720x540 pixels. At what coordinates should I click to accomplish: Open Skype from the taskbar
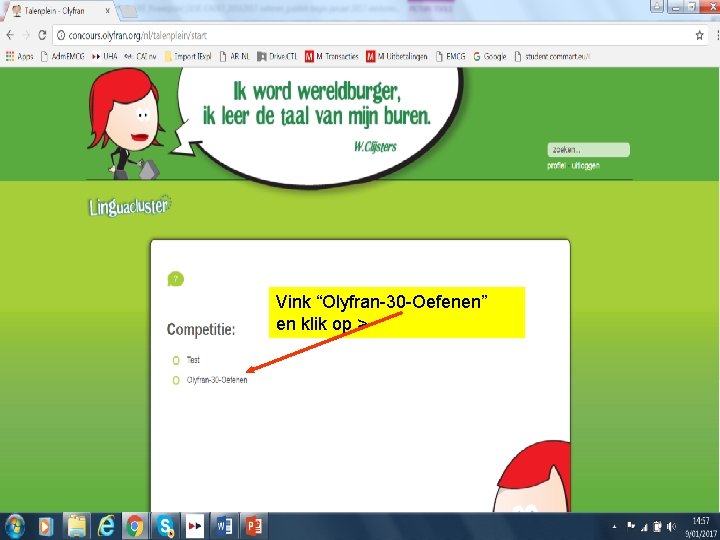tap(165, 526)
